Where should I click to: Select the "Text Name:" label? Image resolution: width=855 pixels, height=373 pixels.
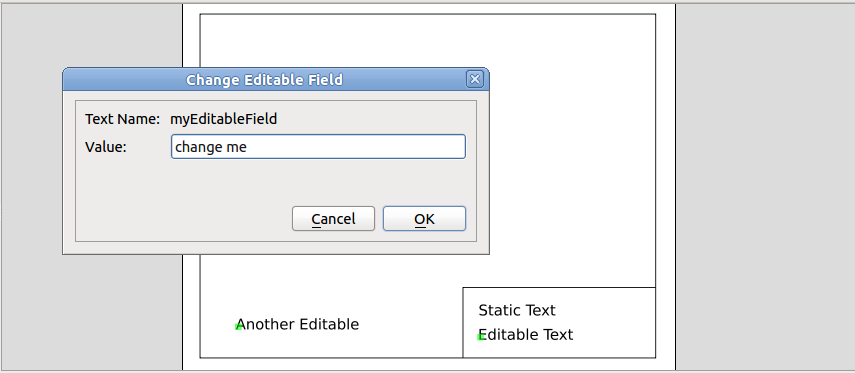tap(123, 119)
